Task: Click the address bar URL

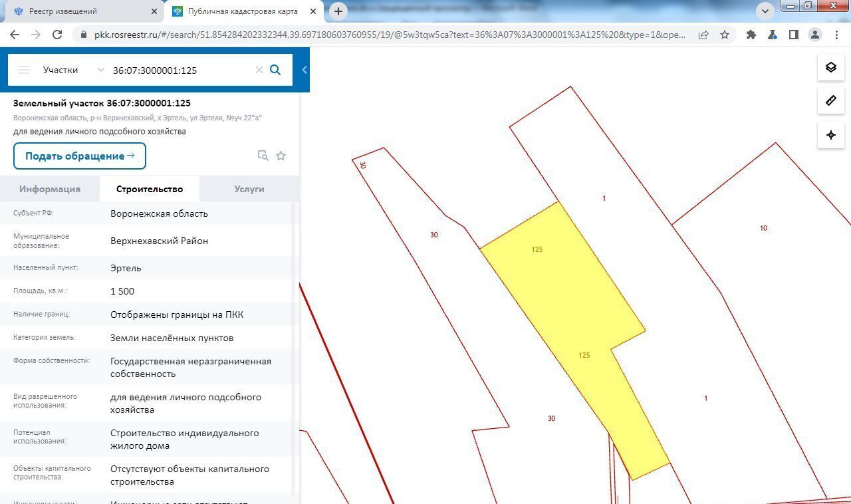Action: pyautogui.click(x=390, y=35)
